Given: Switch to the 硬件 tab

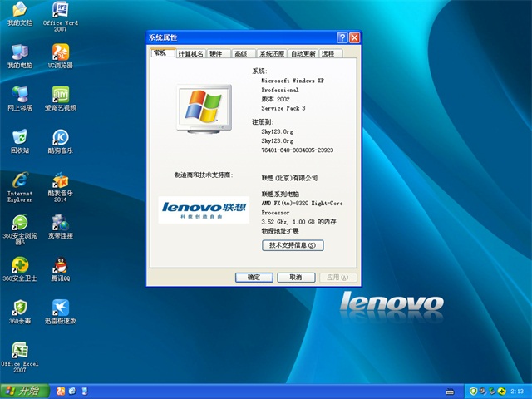Looking at the screenshot, I should (216, 53).
